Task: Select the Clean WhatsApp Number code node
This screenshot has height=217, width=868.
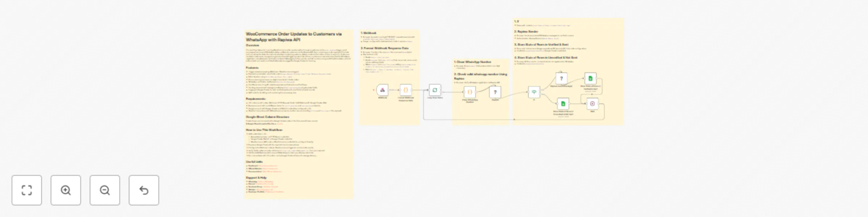Action: coord(470,92)
